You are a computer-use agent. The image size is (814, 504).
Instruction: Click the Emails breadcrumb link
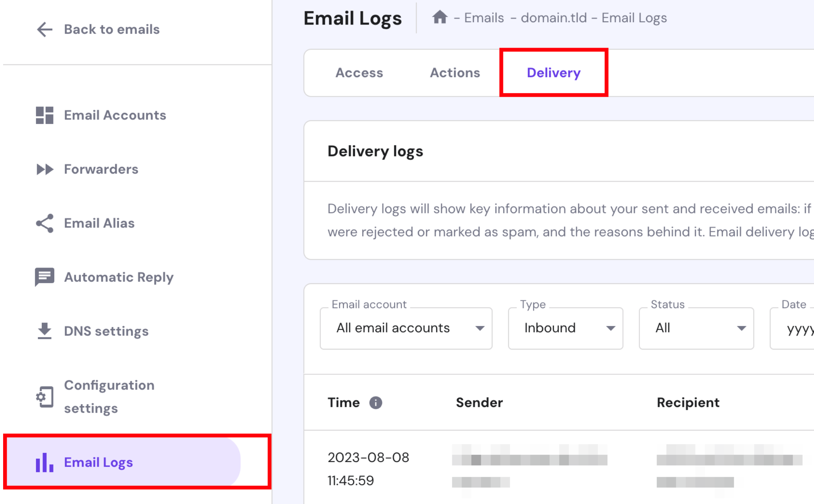point(484,18)
